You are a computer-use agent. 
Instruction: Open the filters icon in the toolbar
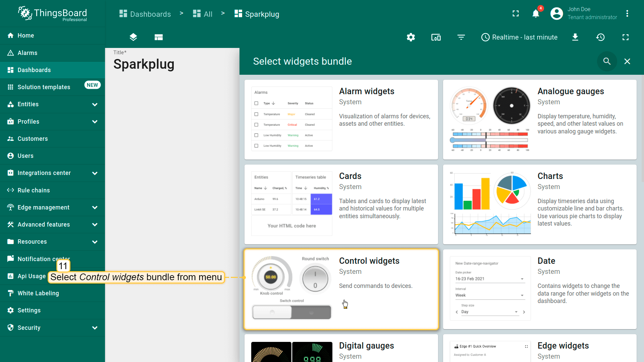461,37
